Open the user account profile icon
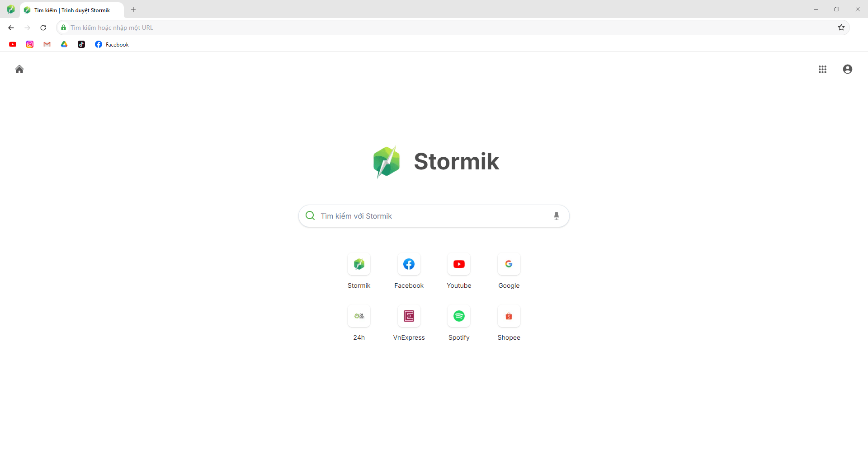This screenshot has width=868, height=468. tap(848, 69)
